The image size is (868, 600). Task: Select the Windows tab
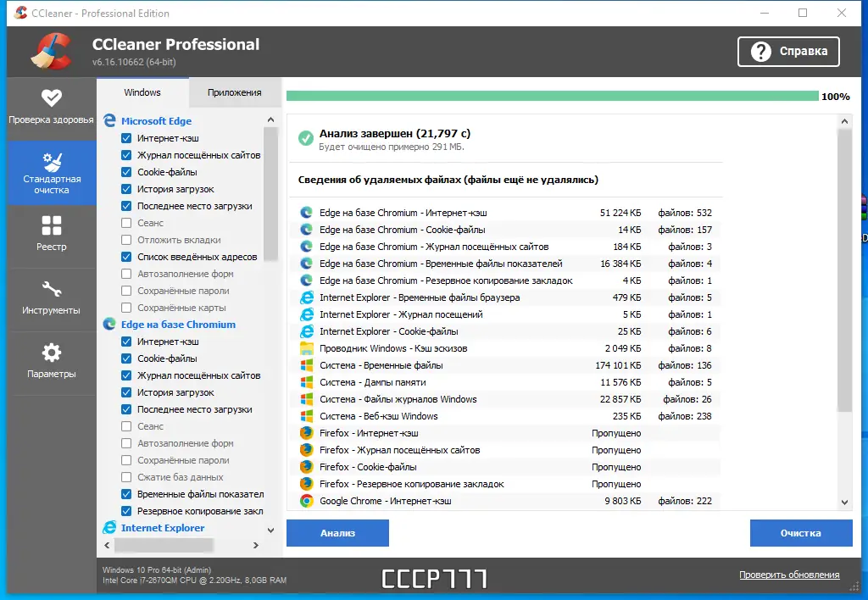click(142, 92)
